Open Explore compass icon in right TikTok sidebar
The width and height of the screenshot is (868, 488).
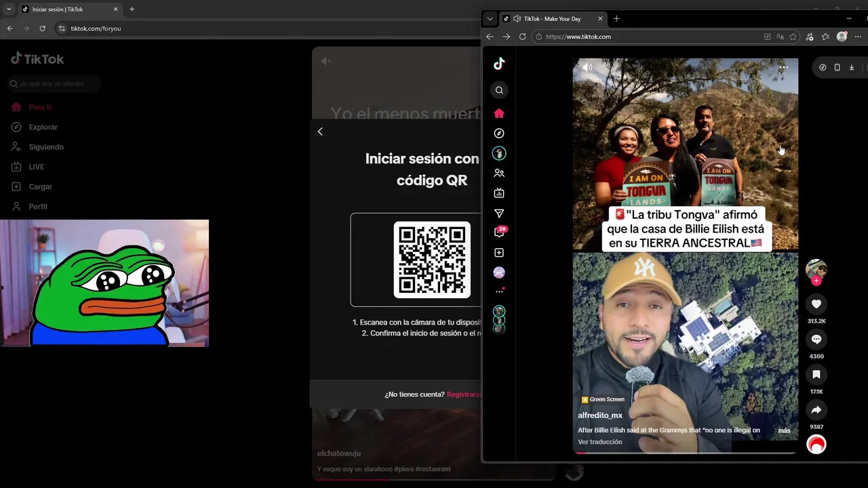[x=499, y=134]
